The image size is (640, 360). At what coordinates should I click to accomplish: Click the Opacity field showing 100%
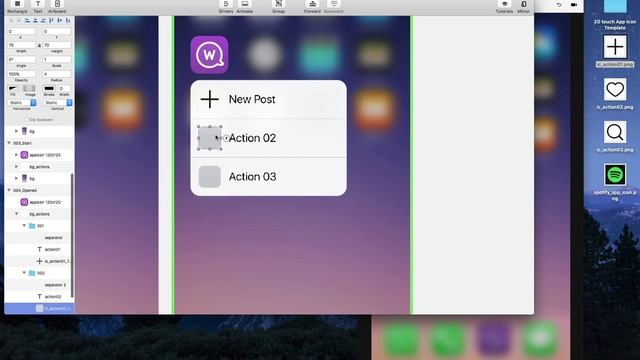(22, 74)
